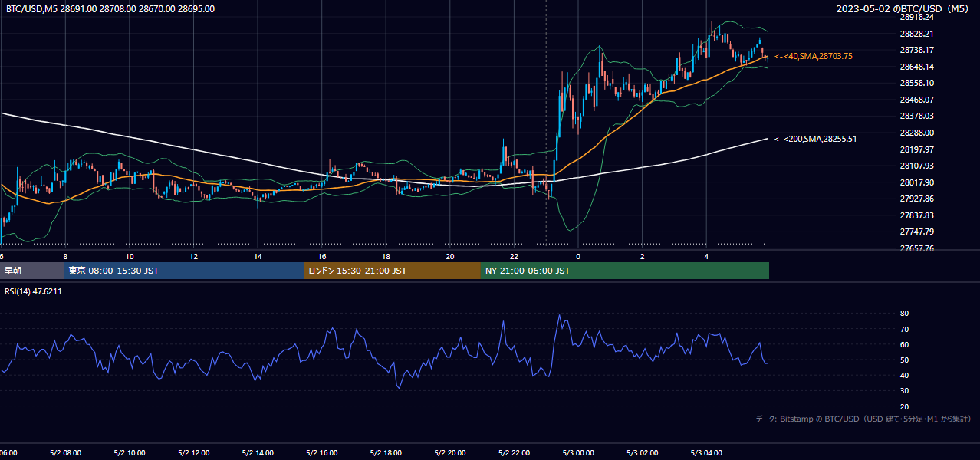
Task: Select the 200 SMA 28255.51 label
Action: point(815,139)
